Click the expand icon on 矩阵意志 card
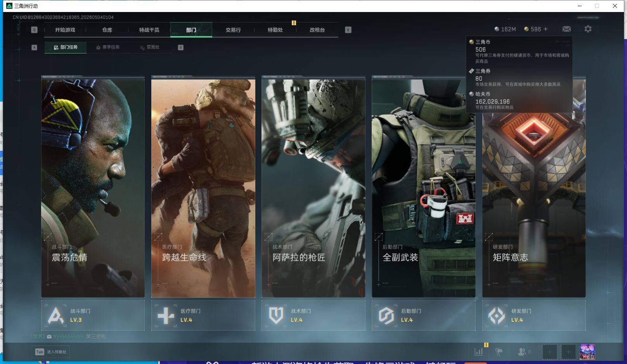Screen dimensions: 627x364 pos(489,236)
